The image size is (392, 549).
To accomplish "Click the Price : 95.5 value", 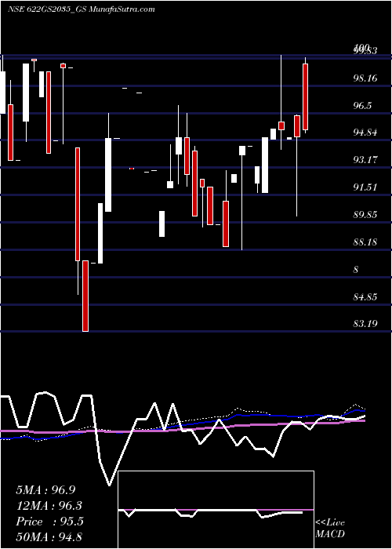I will pos(49,522).
